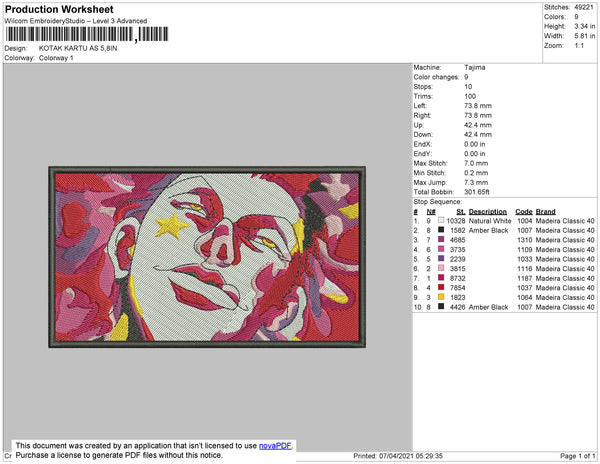Open the novaPDF link in the notice
Image resolution: width=600 pixels, height=464 pixels.
[x=275, y=446]
